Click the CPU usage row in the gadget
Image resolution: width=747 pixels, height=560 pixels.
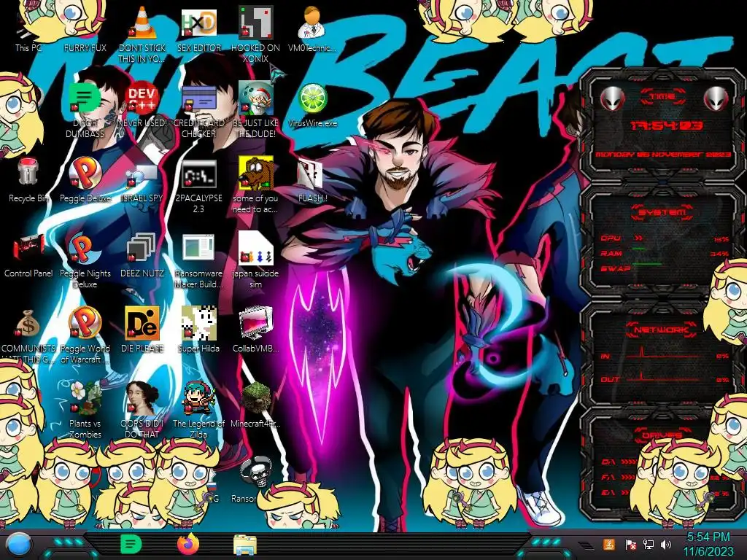tap(665, 238)
